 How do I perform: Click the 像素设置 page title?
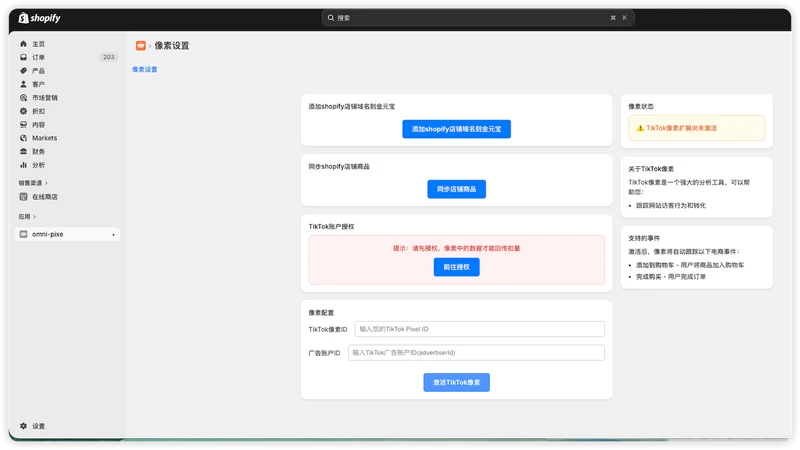point(172,45)
